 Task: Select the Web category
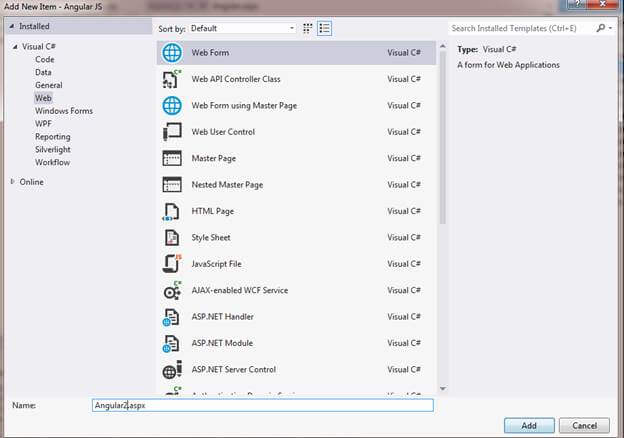coord(43,98)
